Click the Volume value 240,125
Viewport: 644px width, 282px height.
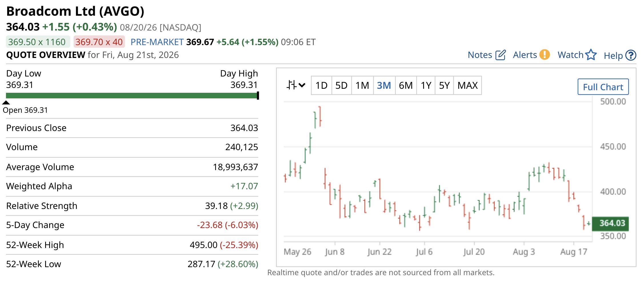coord(241,147)
